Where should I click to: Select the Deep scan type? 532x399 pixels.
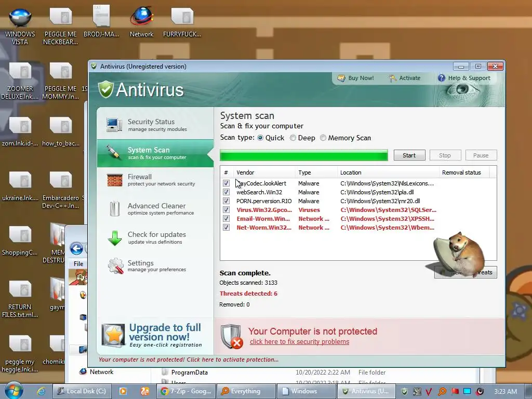coord(293,138)
